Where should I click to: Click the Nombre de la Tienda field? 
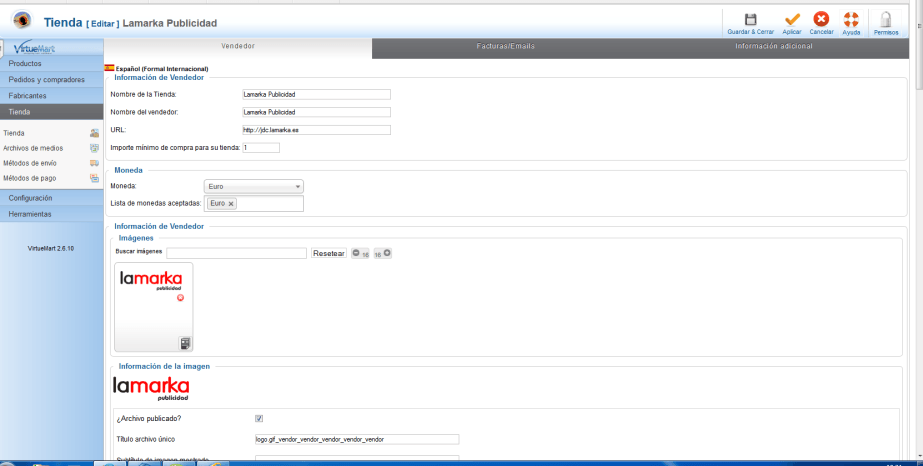(x=316, y=94)
